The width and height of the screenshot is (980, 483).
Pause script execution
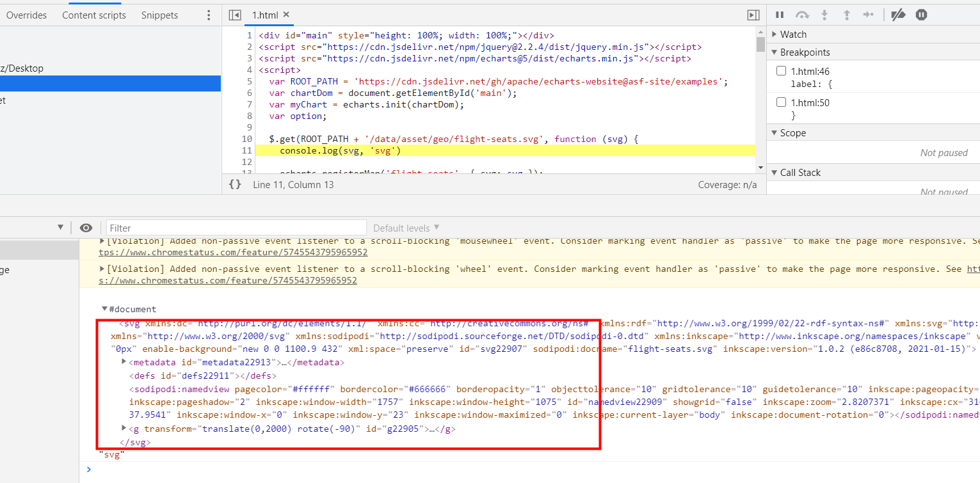click(780, 15)
